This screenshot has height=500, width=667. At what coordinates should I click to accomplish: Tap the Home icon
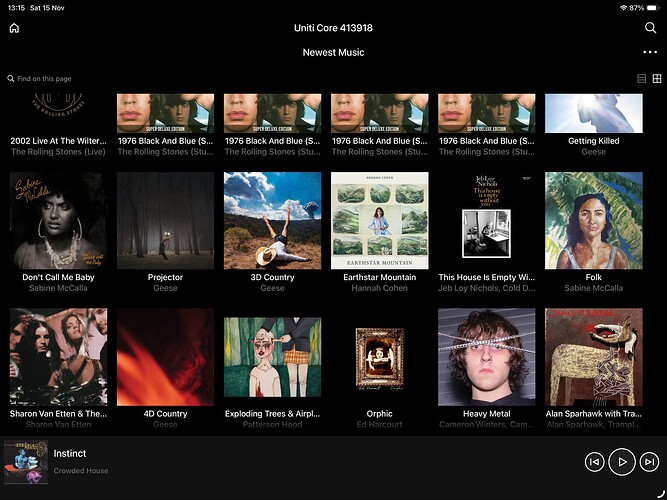(14, 28)
